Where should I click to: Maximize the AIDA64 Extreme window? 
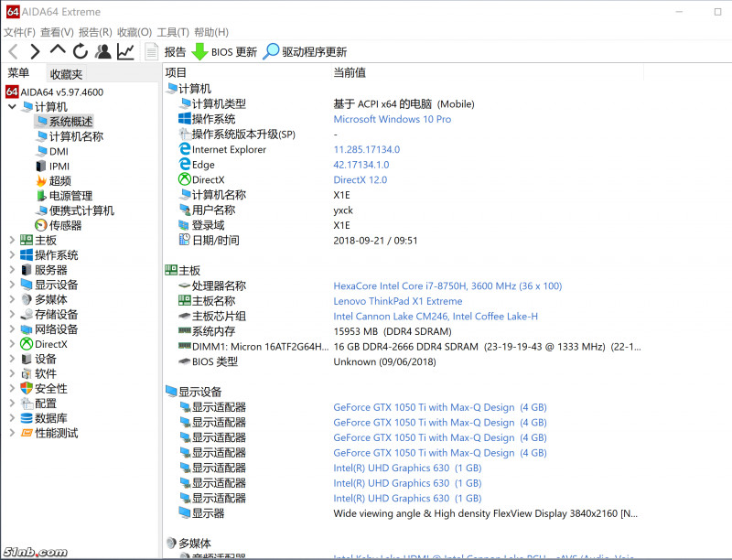(717, 12)
